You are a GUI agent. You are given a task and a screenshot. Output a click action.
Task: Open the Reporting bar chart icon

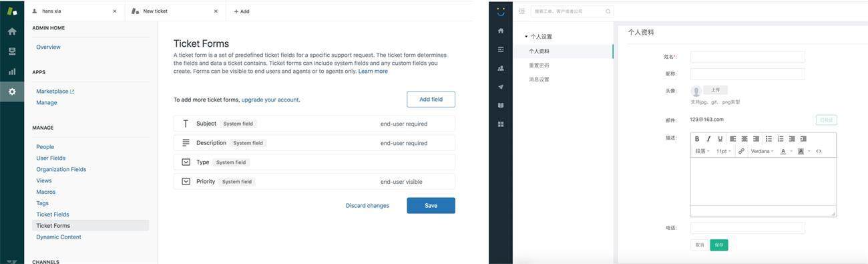tap(12, 72)
